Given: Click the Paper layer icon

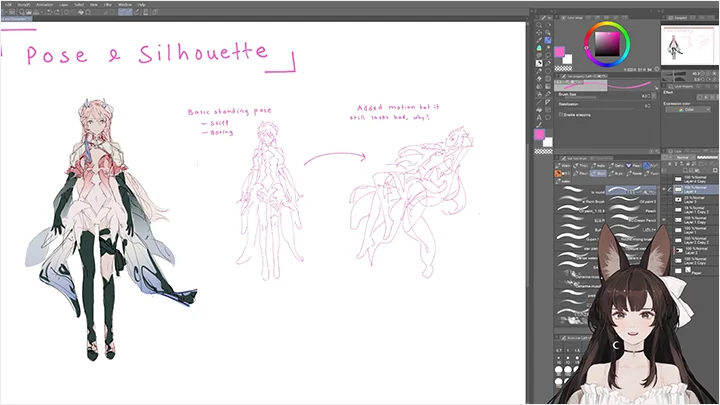Looking at the screenshot, I should (x=688, y=270).
